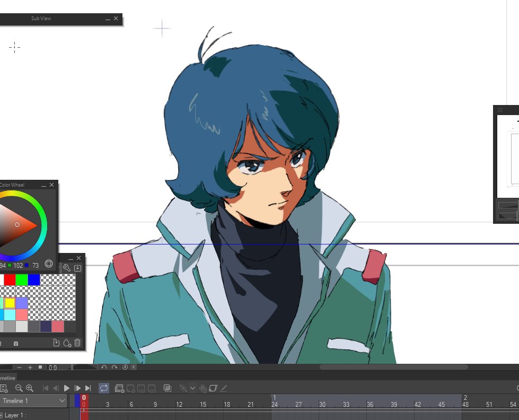Collapse the Layer 1 track

coord(1,415)
